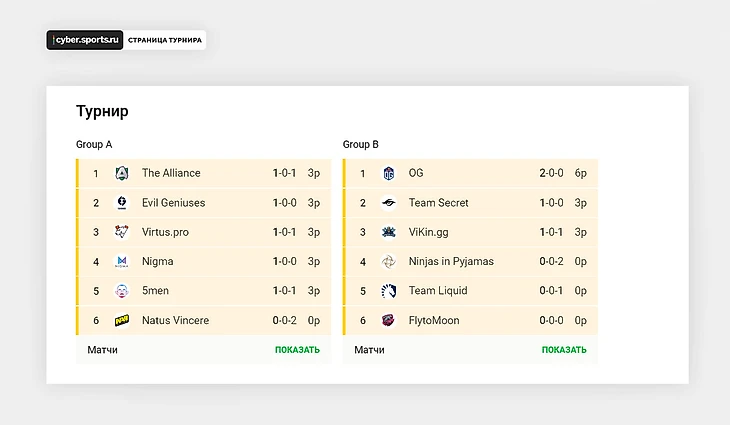Open Evil Geniuses team name
The image size is (730, 425).
173,202
